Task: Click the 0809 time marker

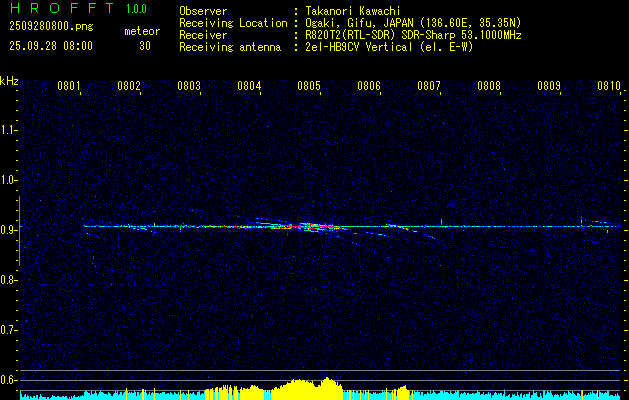Action: 549,86
